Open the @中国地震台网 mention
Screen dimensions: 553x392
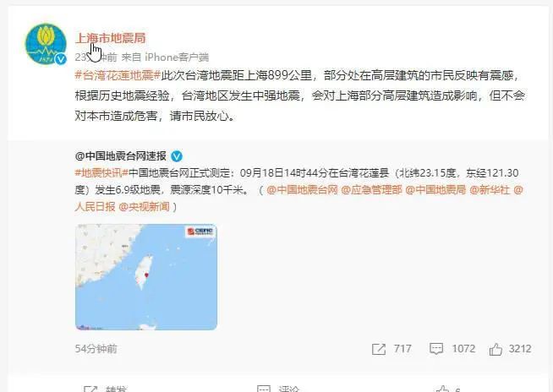(302, 190)
